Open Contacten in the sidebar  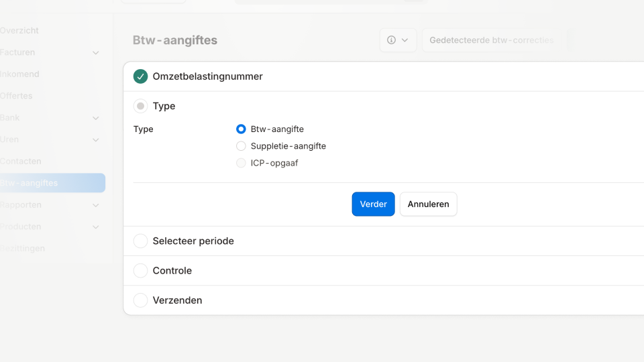click(21, 161)
